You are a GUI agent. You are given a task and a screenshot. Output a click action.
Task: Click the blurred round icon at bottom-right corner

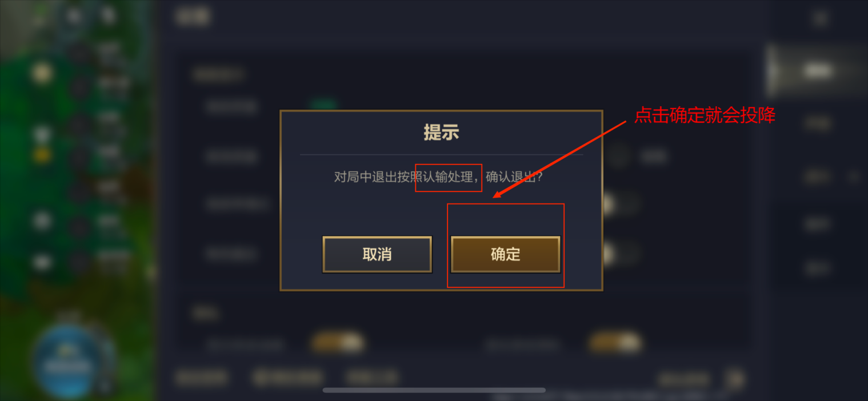pyautogui.click(x=735, y=379)
